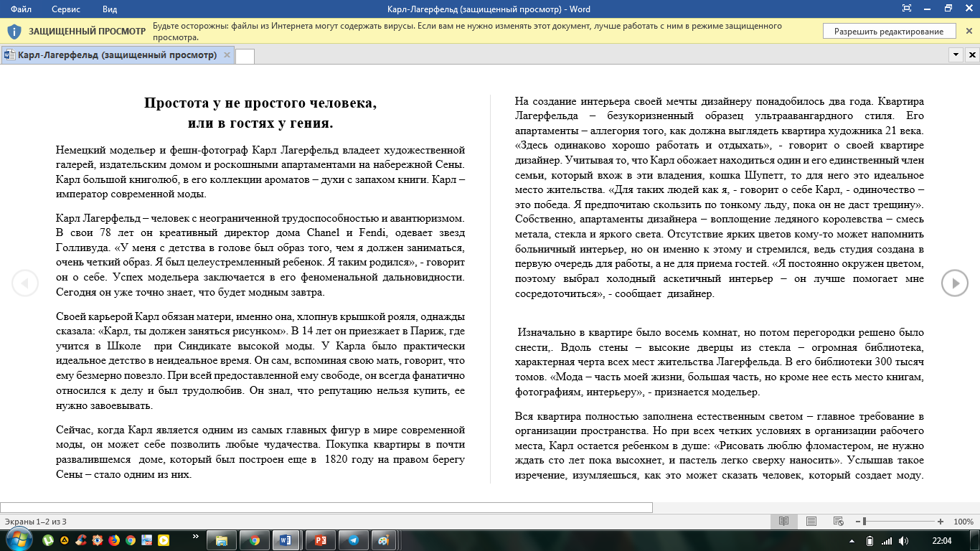Click the protected view shield icon
980x551 pixels.
tap(14, 32)
